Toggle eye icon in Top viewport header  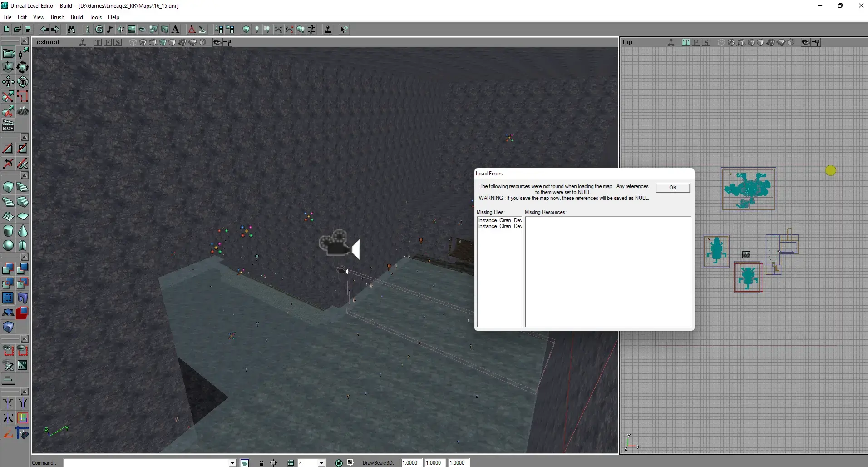tap(805, 42)
